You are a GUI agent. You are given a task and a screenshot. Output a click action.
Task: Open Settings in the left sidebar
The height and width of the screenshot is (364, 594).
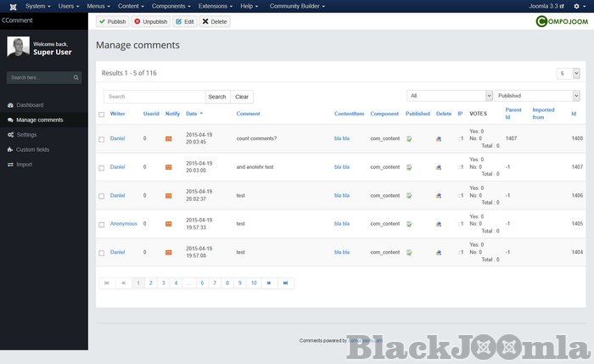click(x=26, y=135)
